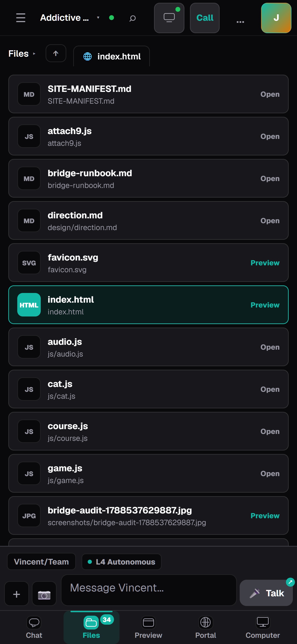Click the plus attach button
This screenshot has height=644, width=297.
17,594
